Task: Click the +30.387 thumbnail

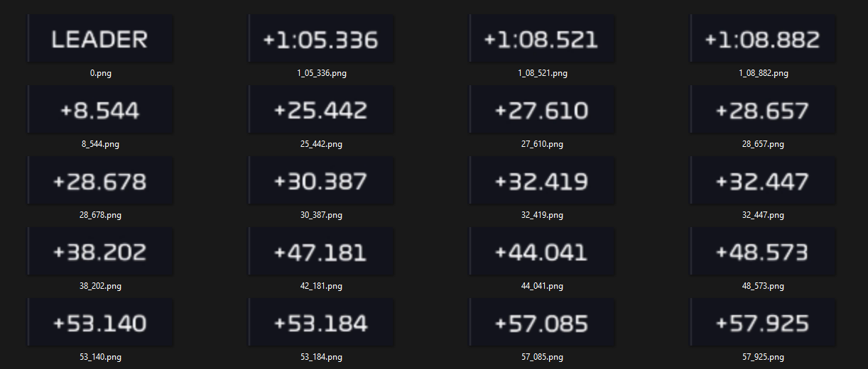Action: click(x=321, y=181)
